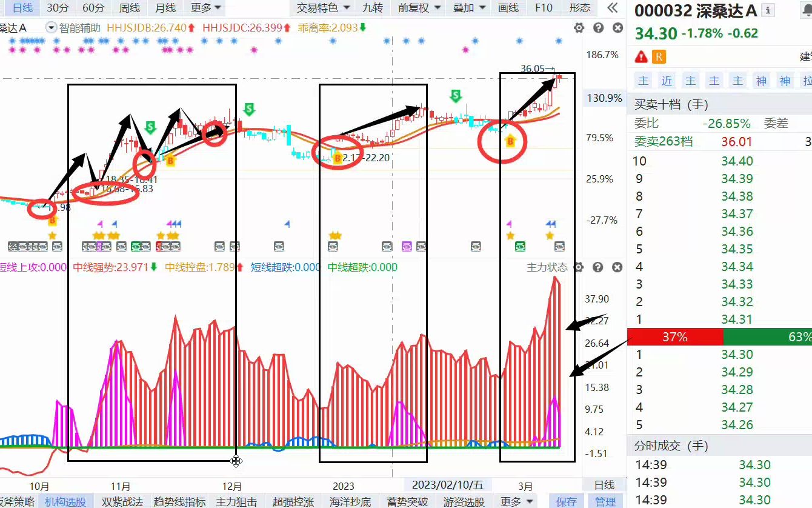Click the 委卖263档 label

663,141
